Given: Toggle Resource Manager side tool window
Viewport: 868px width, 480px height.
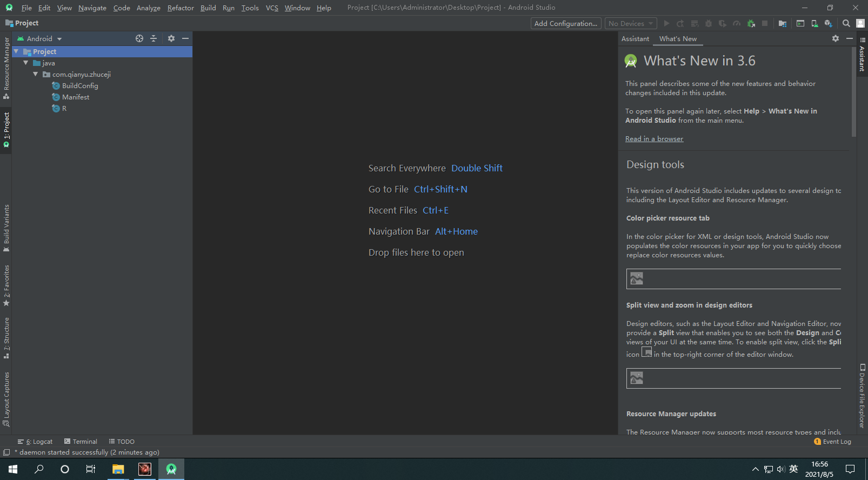Looking at the screenshot, I should (x=6, y=68).
